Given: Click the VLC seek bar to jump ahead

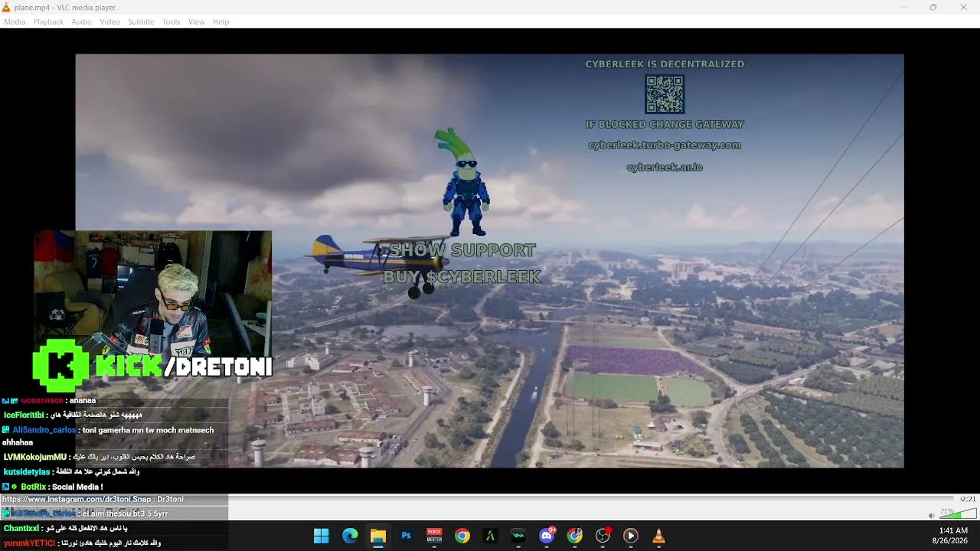Looking at the screenshot, I should click(x=590, y=499).
